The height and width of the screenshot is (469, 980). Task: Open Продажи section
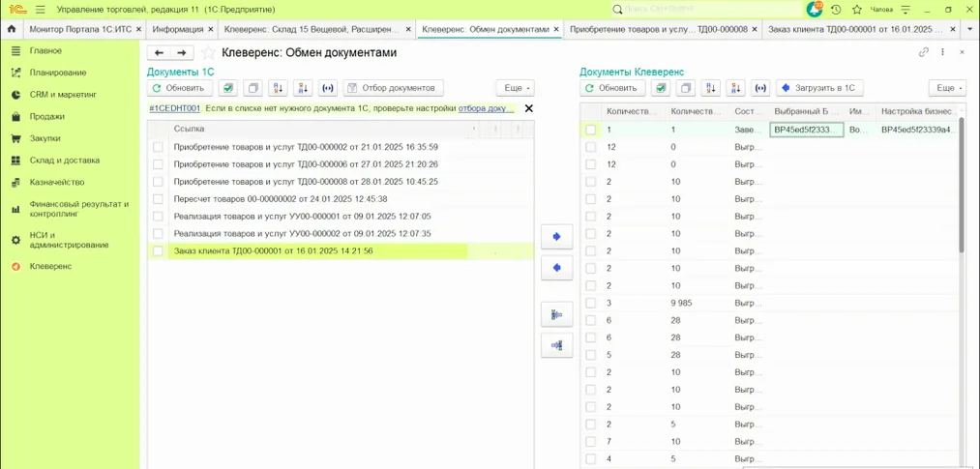click(46, 116)
